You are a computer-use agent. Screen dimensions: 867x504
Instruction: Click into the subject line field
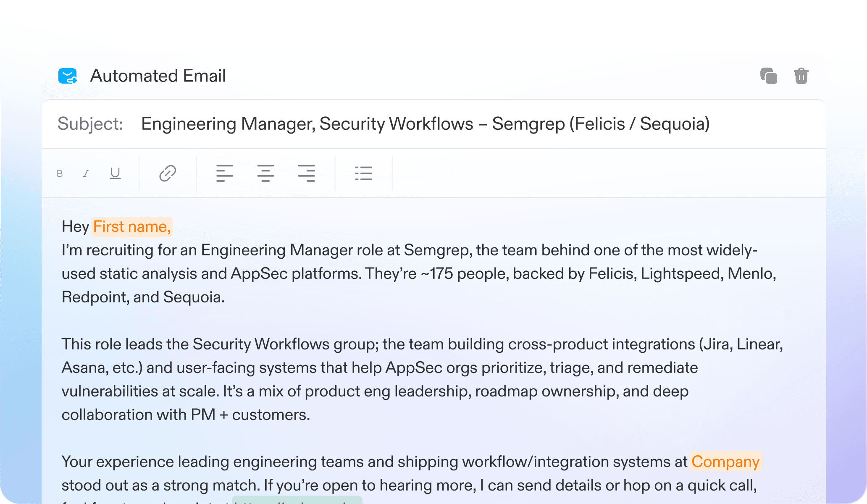coord(425,124)
